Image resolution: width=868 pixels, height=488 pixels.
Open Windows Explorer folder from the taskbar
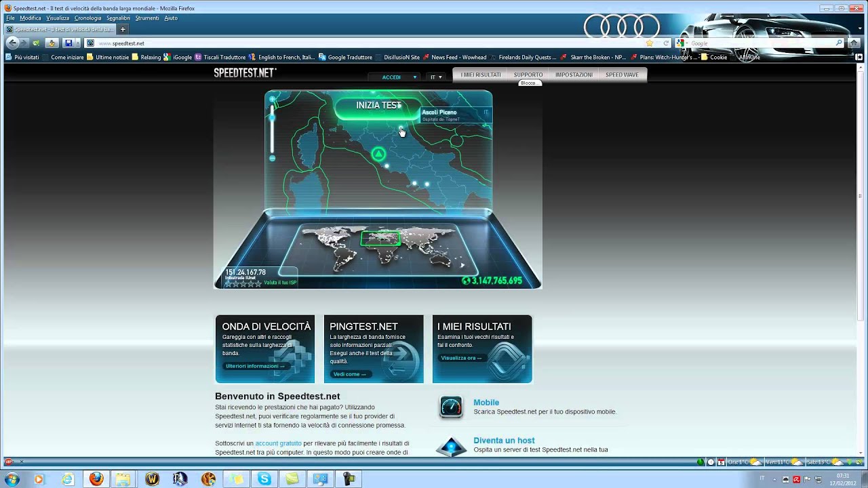pos(123,479)
